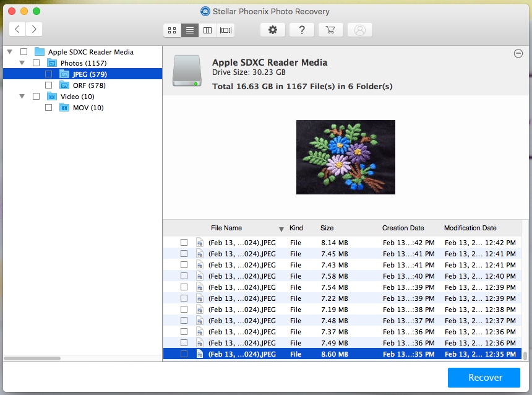532x395 pixels.
Task: Sort files by Size column header
Action: pos(327,228)
